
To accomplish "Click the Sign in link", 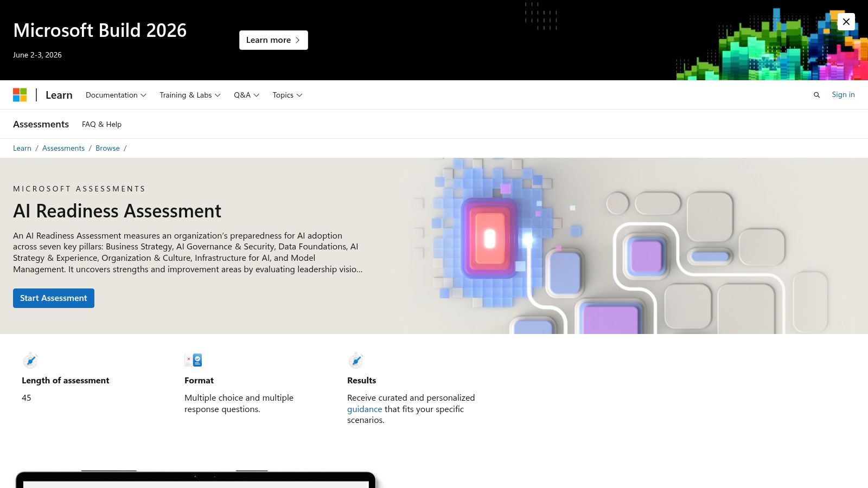I will tap(843, 94).
